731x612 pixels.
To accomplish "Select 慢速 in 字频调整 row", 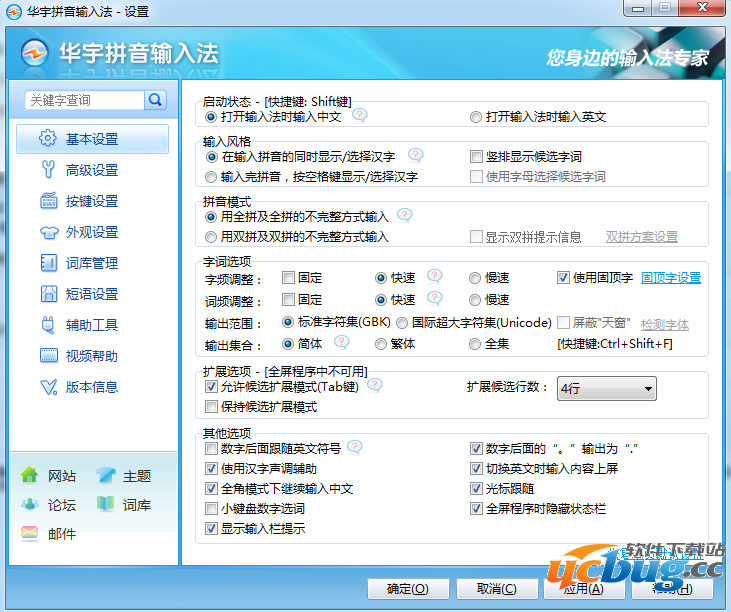I will (475, 278).
